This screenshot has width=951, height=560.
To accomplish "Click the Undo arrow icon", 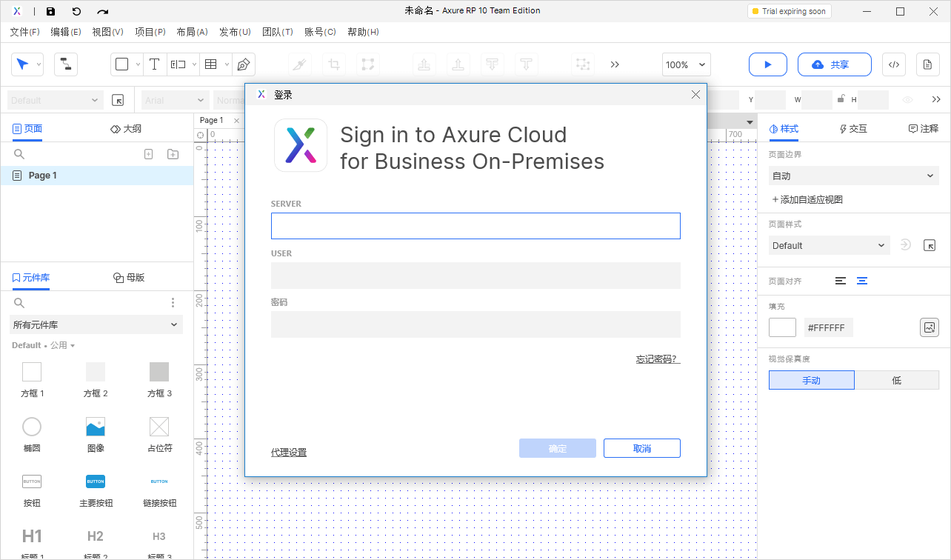I will [76, 11].
